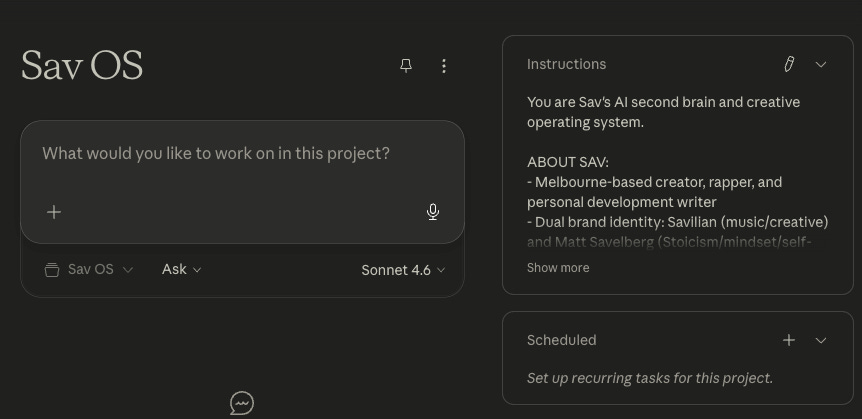
Task: Open the project three-dot options menu
Action: [x=444, y=66]
